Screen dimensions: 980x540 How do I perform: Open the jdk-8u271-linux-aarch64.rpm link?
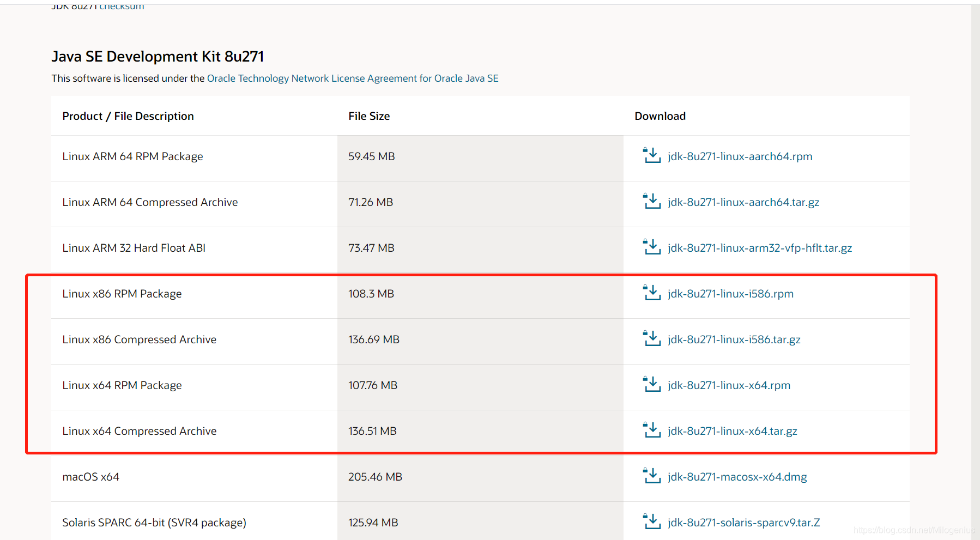pos(740,156)
